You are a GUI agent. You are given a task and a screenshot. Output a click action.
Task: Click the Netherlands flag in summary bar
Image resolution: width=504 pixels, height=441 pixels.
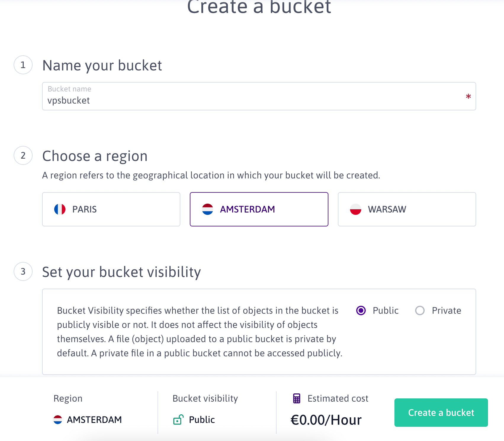[x=58, y=419]
